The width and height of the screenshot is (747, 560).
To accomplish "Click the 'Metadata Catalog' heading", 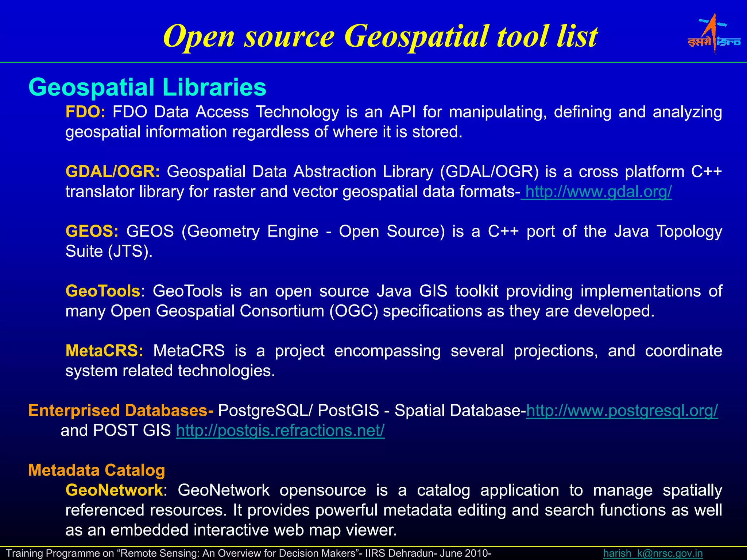I will (97, 470).
